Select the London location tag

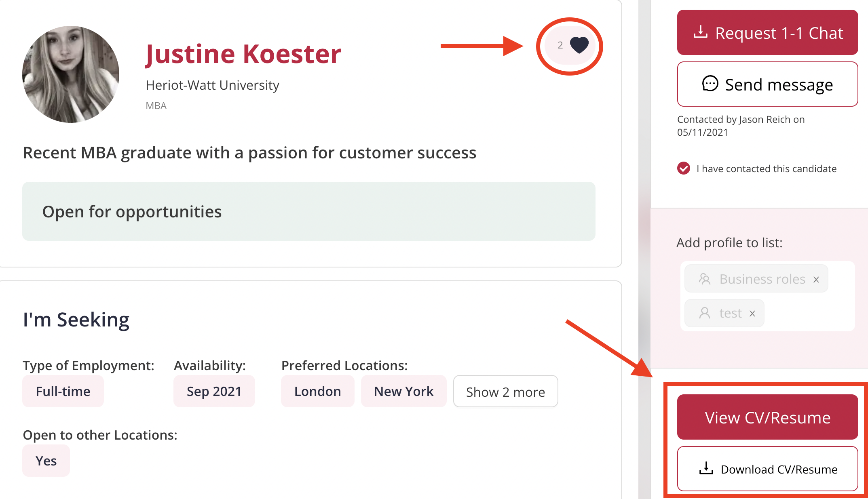point(317,391)
